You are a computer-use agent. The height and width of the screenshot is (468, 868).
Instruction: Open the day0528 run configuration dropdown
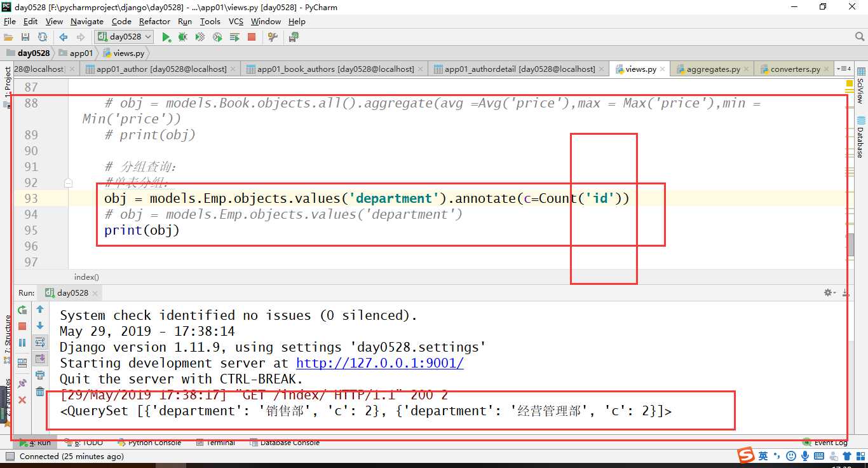tap(125, 37)
